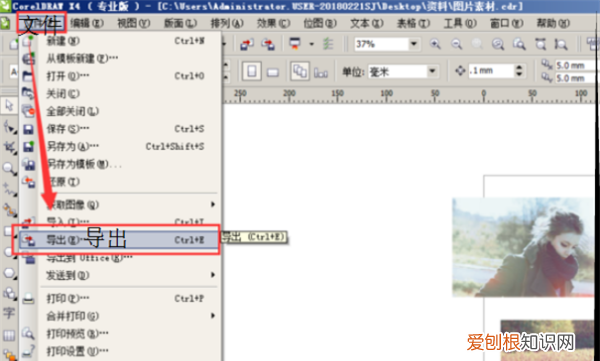Adjust nudge offset stepper arrows

519,71
